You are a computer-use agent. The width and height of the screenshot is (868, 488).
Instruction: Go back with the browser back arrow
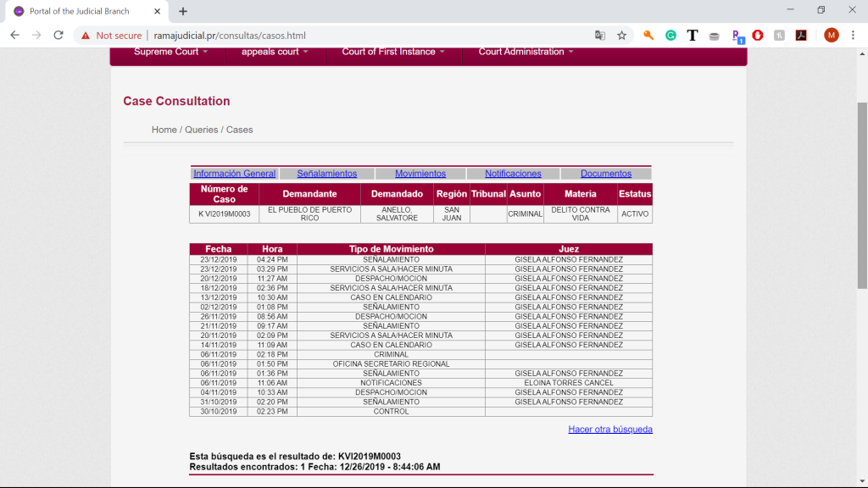tap(14, 36)
